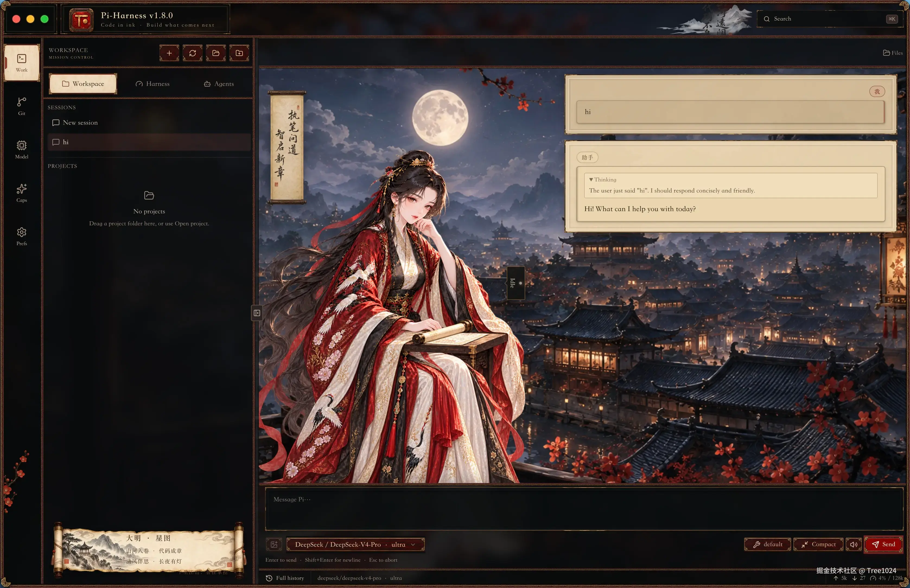The height and width of the screenshot is (588, 910).
Task: Refresh the workspace with circular arrows icon
Action: pyautogui.click(x=192, y=53)
